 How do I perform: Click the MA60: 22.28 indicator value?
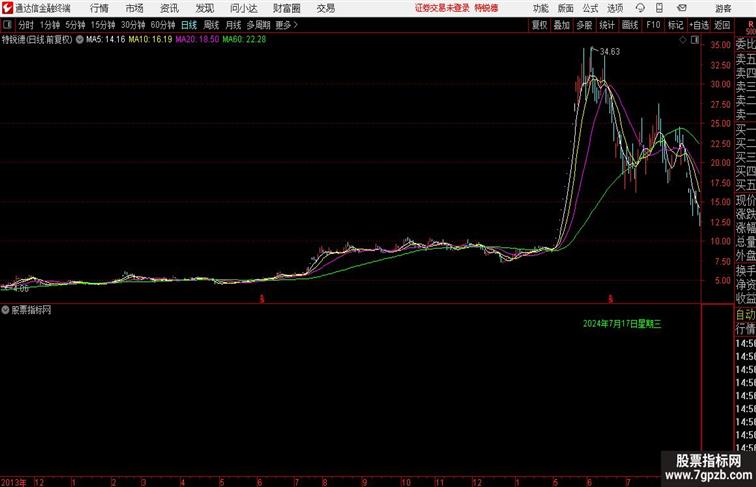(x=244, y=40)
